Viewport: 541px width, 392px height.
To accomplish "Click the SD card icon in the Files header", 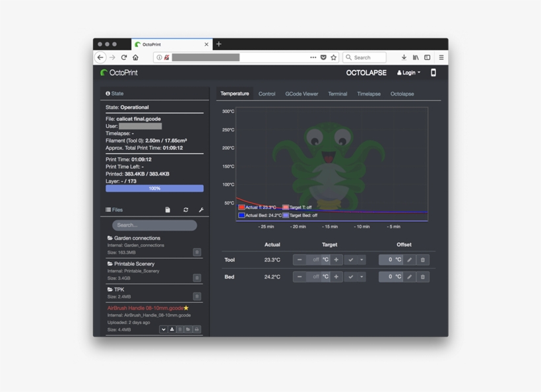I will (168, 210).
